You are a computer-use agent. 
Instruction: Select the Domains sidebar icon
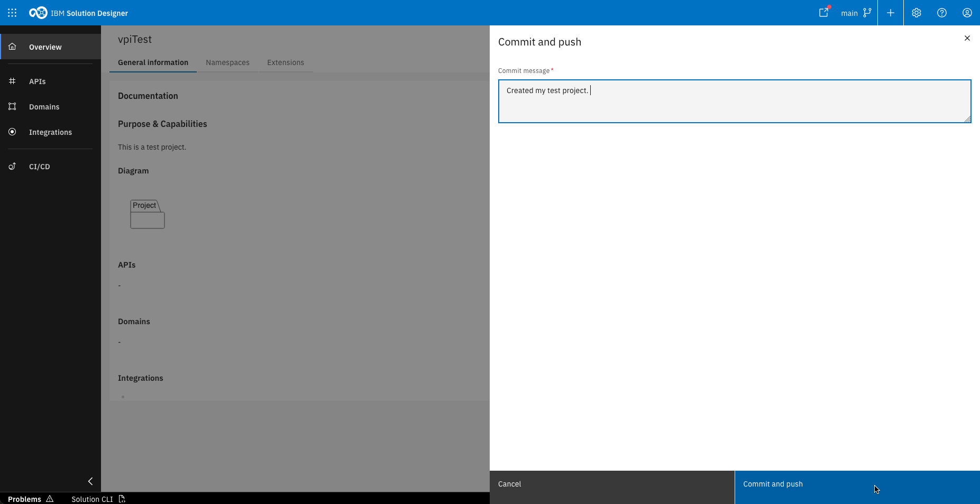pos(13,106)
